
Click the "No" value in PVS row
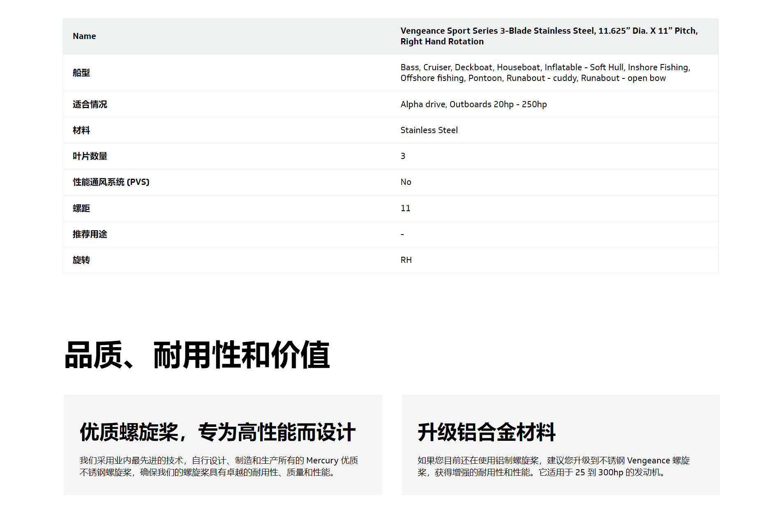[x=406, y=182]
